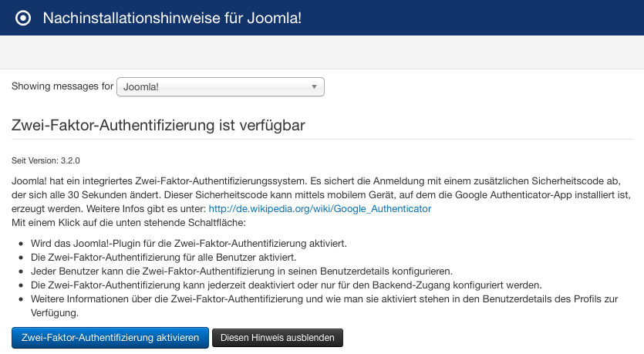
Task: Click the empty gray toolbar strip below header
Action: (x=322, y=52)
